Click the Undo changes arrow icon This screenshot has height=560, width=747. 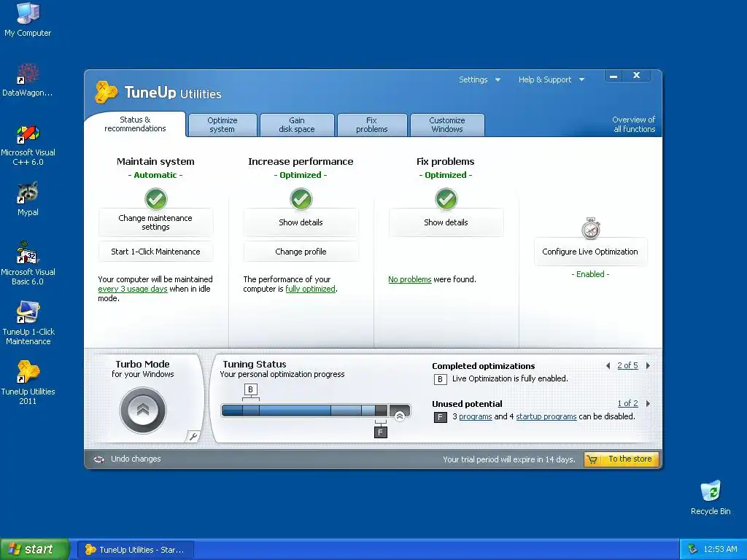[99, 459]
